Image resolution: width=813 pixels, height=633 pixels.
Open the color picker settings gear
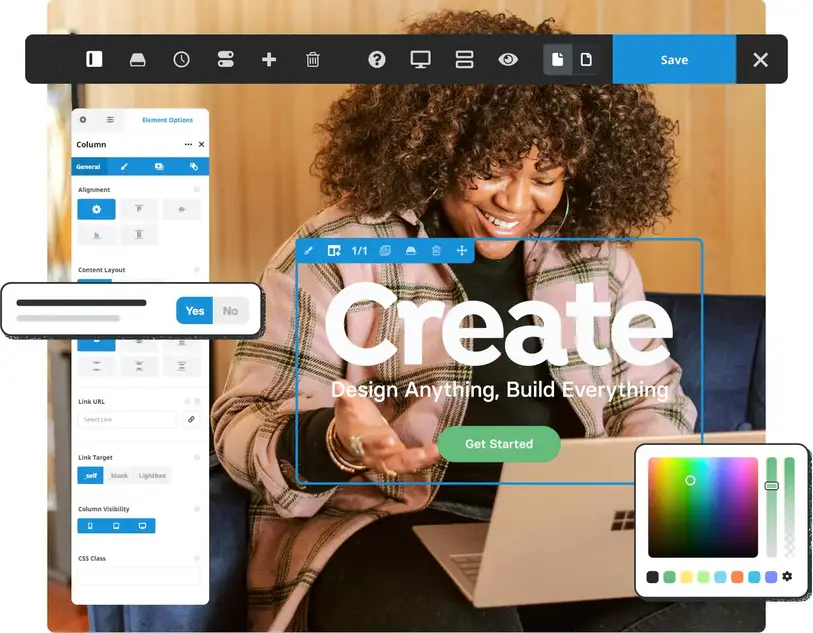(787, 576)
